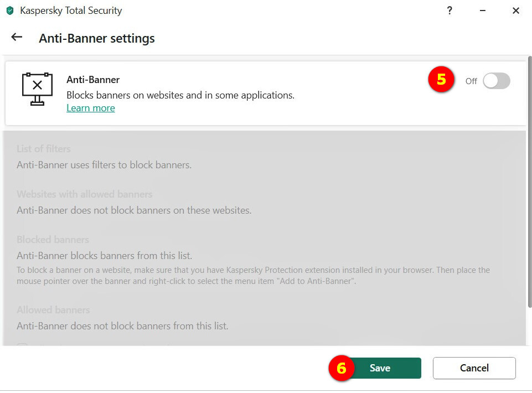Click the red step 5 marker
Image resolution: width=532 pixels, height=393 pixels.
click(x=441, y=80)
